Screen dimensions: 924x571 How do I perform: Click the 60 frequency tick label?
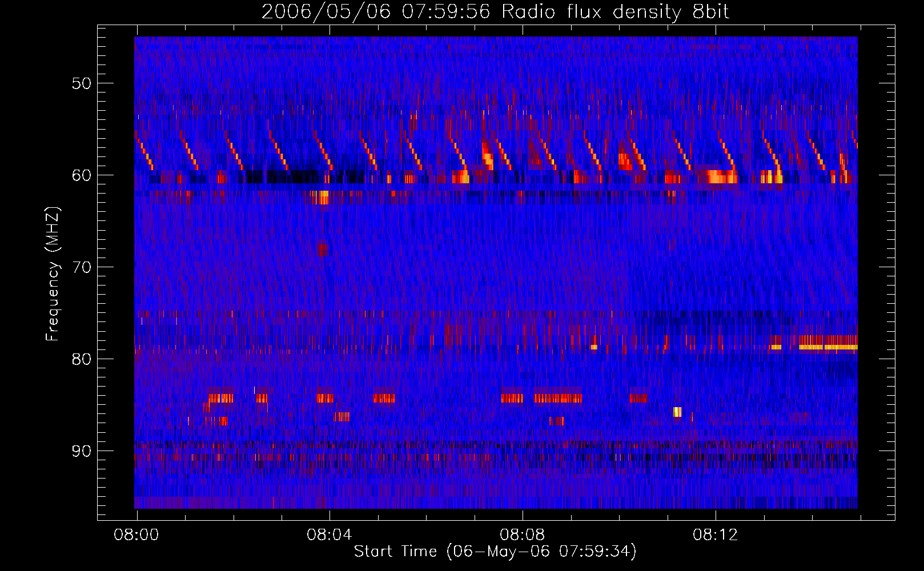coord(81,175)
